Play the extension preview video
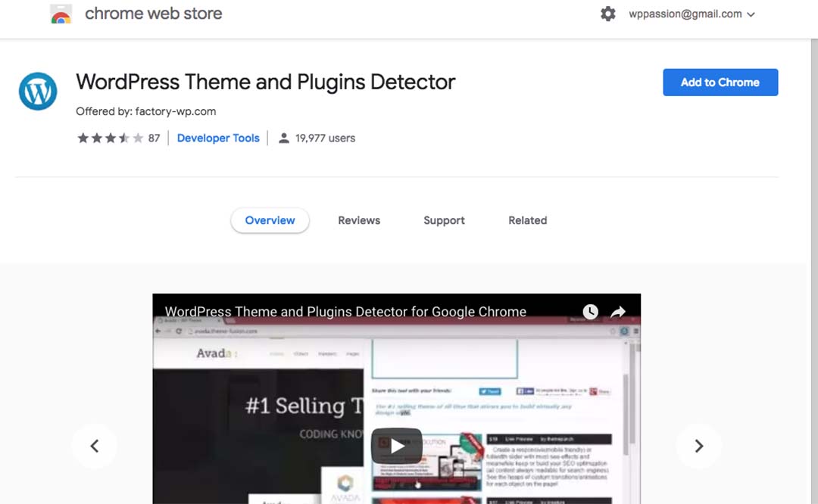This screenshot has width=818, height=504. click(396, 446)
